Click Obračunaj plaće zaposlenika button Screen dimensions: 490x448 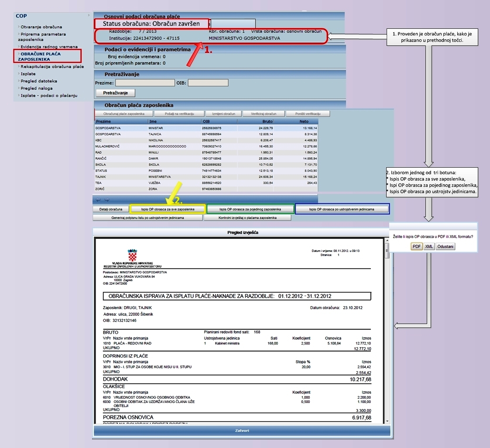click(124, 114)
